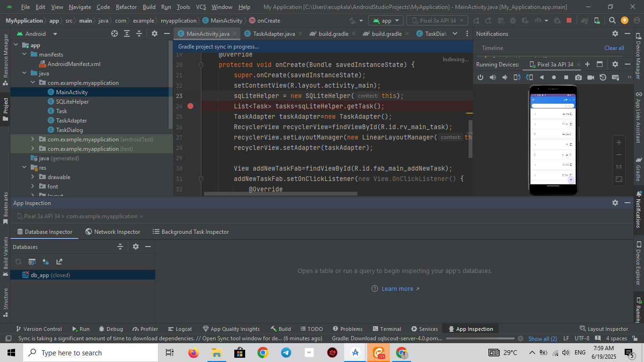Click the emulator volume down icon

pyautogui.click(x=505, y=77)
